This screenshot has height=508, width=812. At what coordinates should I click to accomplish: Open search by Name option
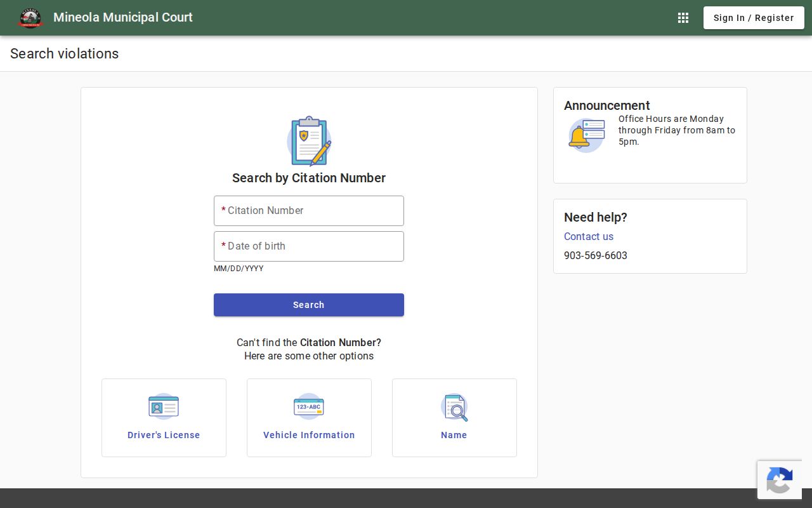click(454, 418)
